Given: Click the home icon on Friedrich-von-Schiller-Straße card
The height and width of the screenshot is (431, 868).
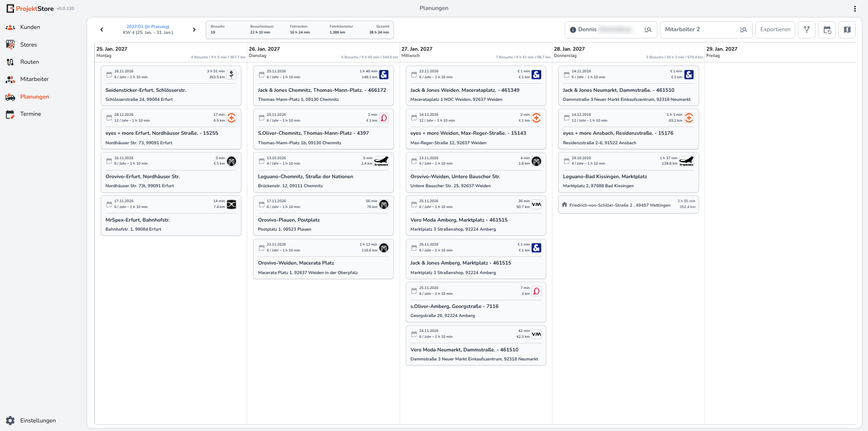Looking at the screenshot, I should pyautogui.click(x=565, y=205).
